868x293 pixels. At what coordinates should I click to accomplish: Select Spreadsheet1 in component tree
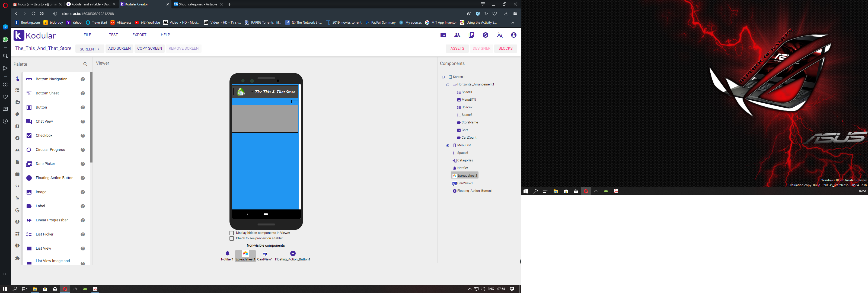pyautogui.click(x=465, y=176)
